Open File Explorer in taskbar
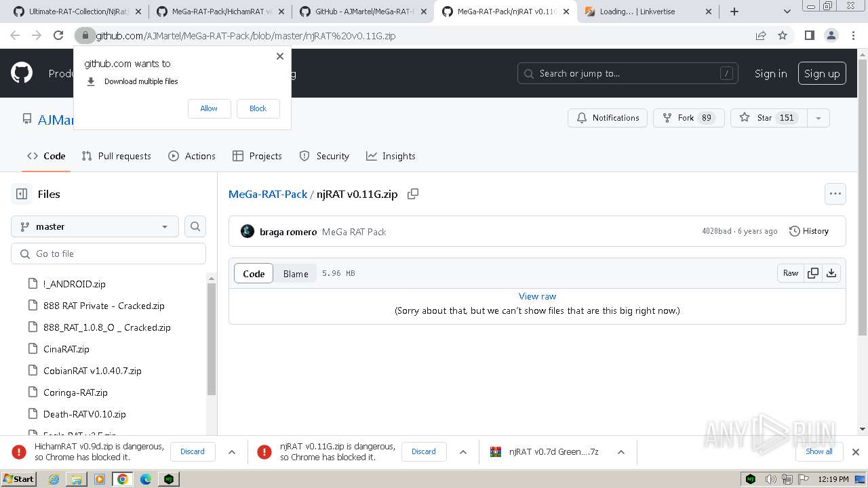 77,479
